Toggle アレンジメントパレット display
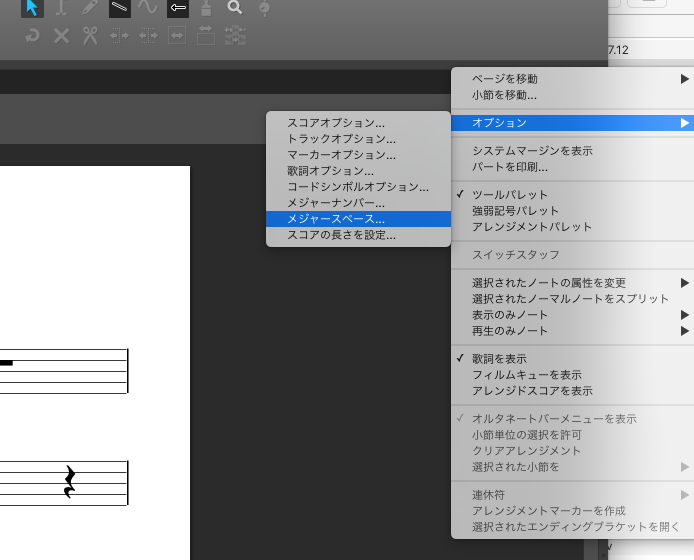 coord(572,227)
